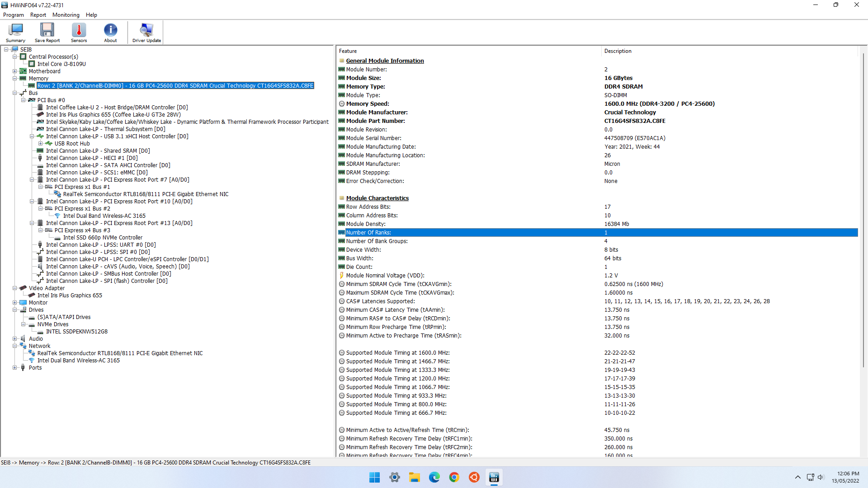
Task: Collapse the PCI Bus #0 node
Action: pyautogui.click(x=24, y=100)
